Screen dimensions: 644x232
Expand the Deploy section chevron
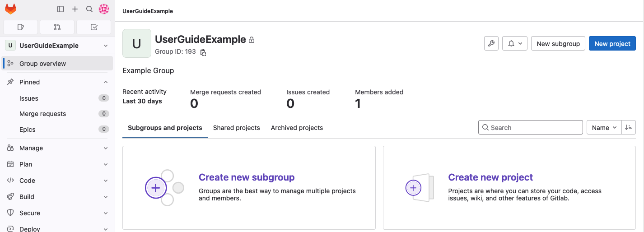point(106,229)
